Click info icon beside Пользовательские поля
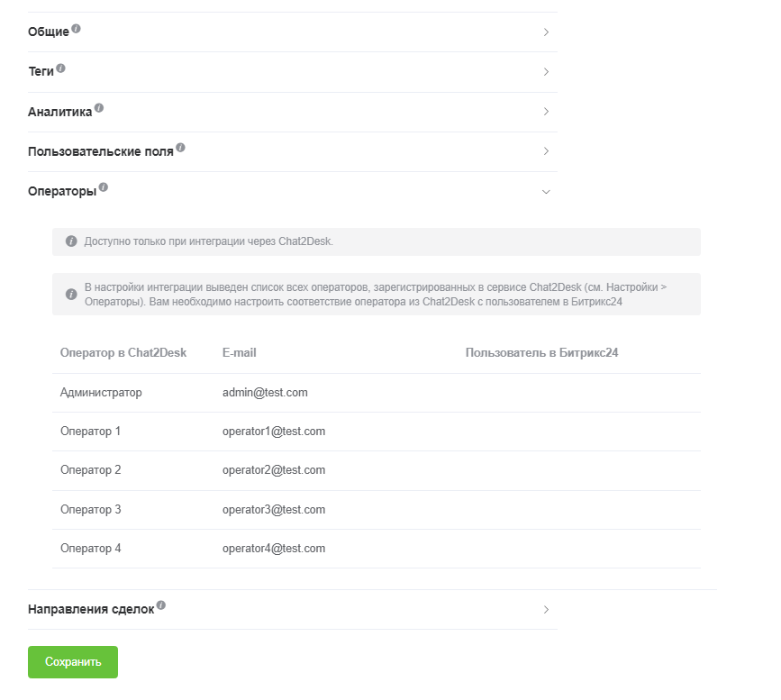This screenshot has width=781, height=700. [x=181, y=148]
